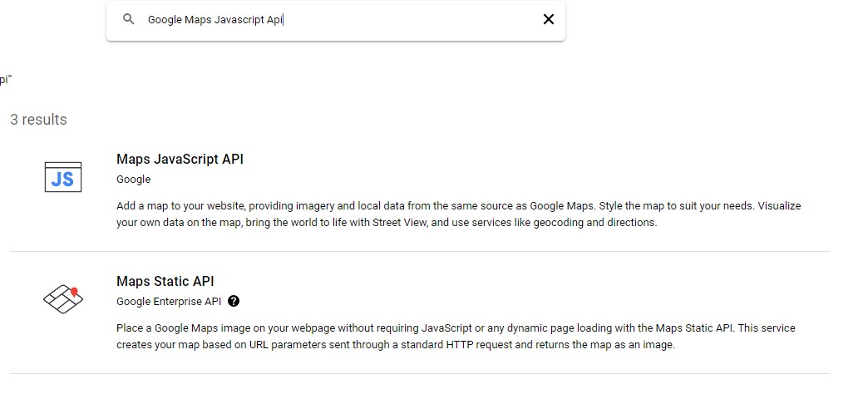The width and height of the screenshot is (868, 394).
Task: Focus the search field containing Google Maps Javascript Api
Action: point(333,20)
